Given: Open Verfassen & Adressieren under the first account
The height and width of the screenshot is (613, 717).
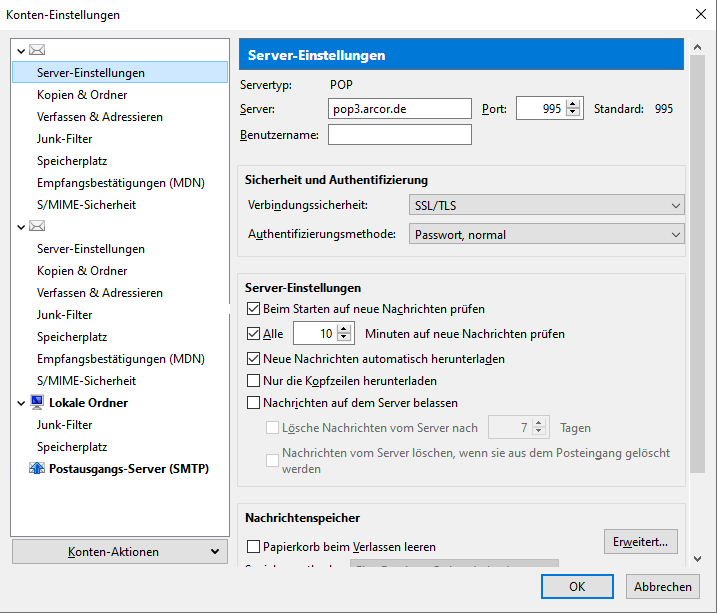Looking at the screenshot, I should pos(100,117).
